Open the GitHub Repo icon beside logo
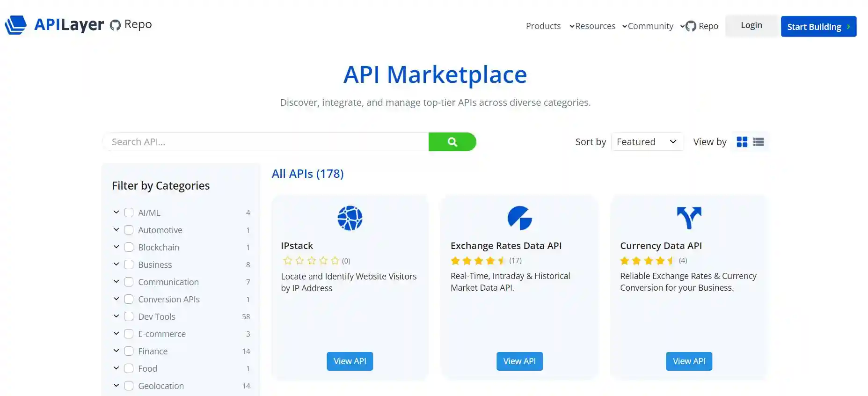The height and width of the screenshot is (396, 868). coord(115,25)
